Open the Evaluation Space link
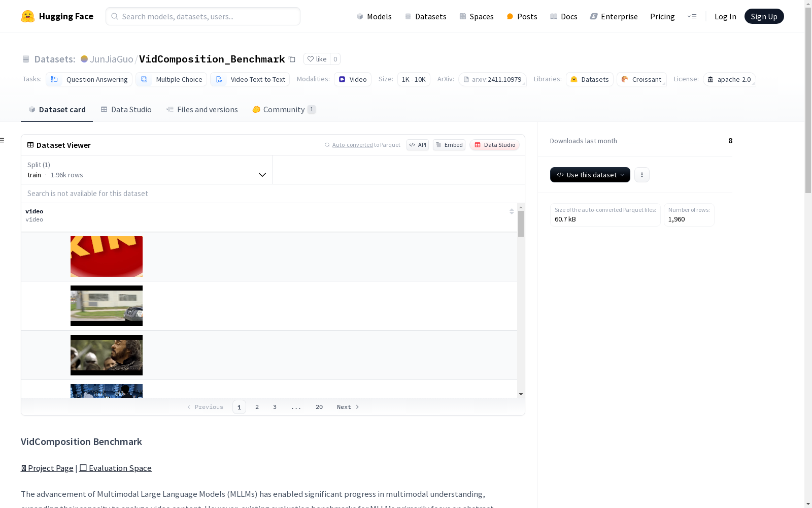 click(x=116, y=468)
